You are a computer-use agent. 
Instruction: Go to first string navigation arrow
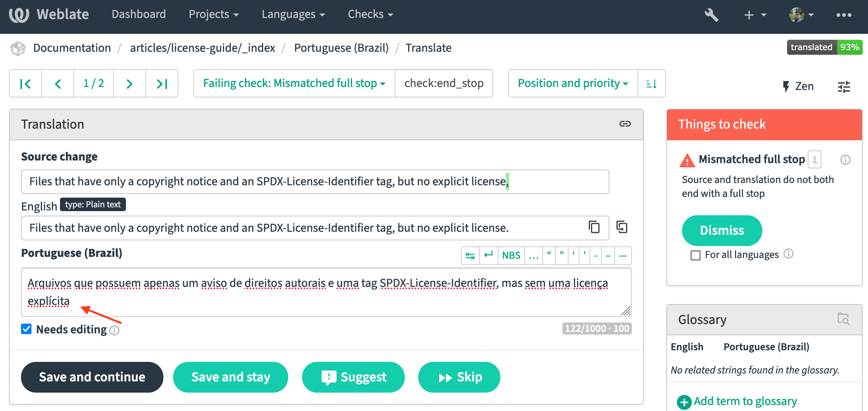[x=25, y=84]
